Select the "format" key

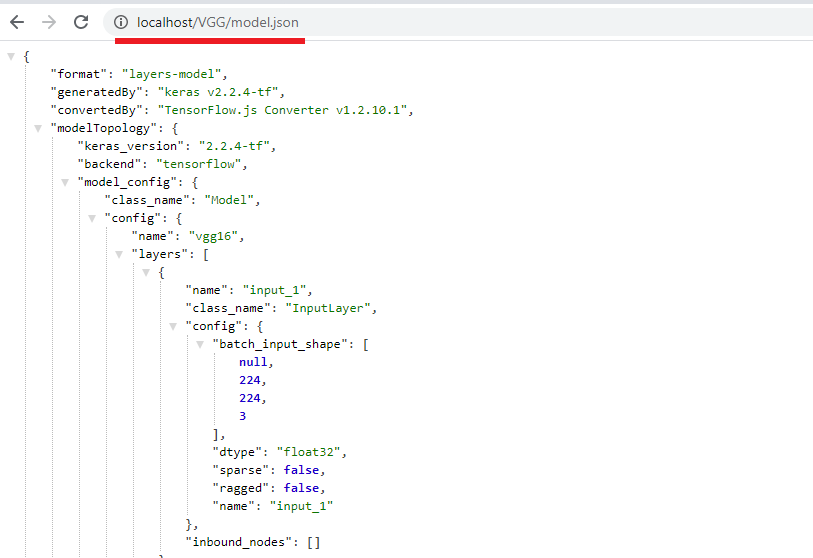click(78, 74)
